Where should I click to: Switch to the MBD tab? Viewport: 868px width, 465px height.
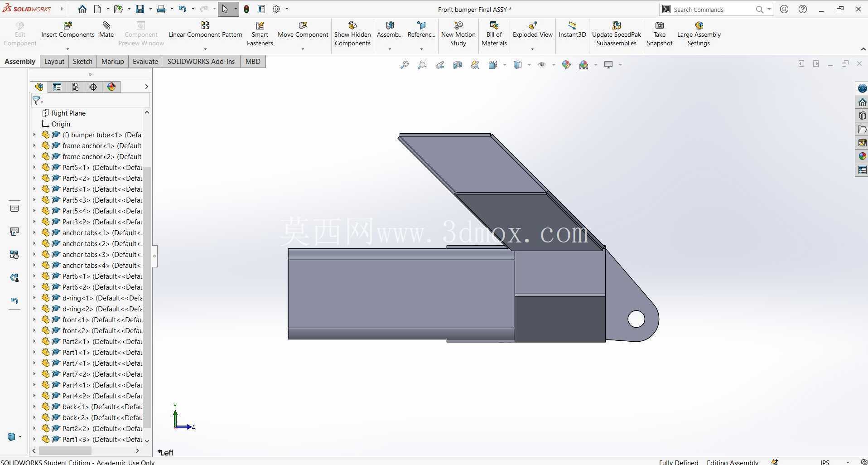coord(253,62)
